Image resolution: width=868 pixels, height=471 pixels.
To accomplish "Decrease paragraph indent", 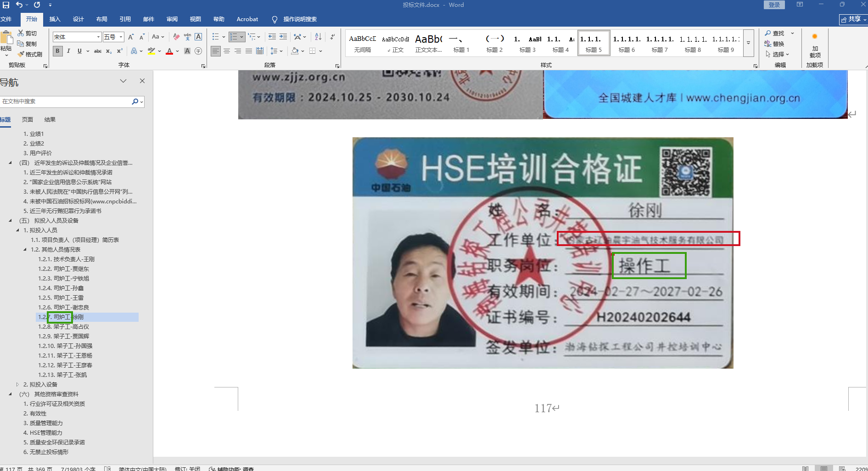I will pyautogui.click(x=272, y=37).
